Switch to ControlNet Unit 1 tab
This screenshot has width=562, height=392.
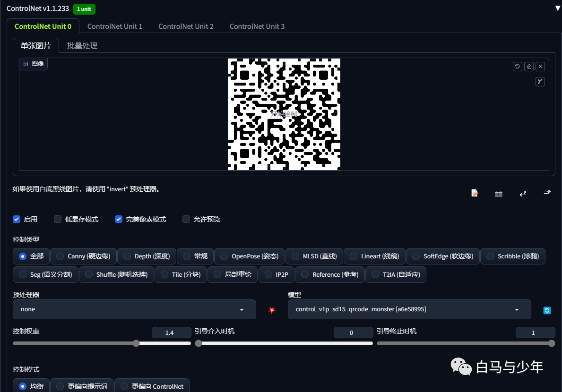pos(115,26)
